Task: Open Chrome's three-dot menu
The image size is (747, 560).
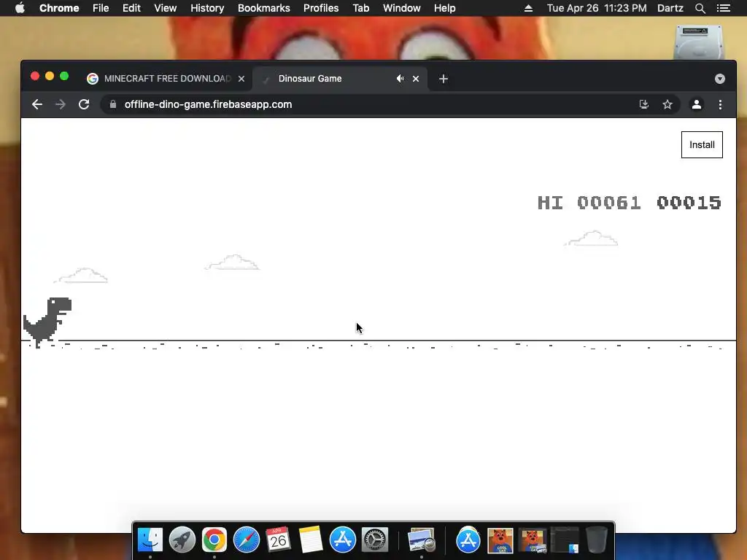Action: [720, 104]
